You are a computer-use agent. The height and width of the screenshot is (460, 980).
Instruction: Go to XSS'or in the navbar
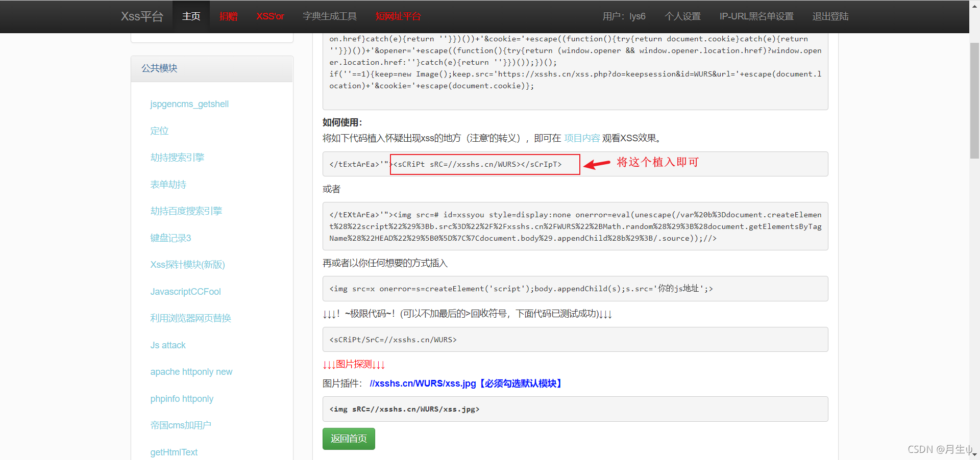pyautogui.click(x=270, y=16)
